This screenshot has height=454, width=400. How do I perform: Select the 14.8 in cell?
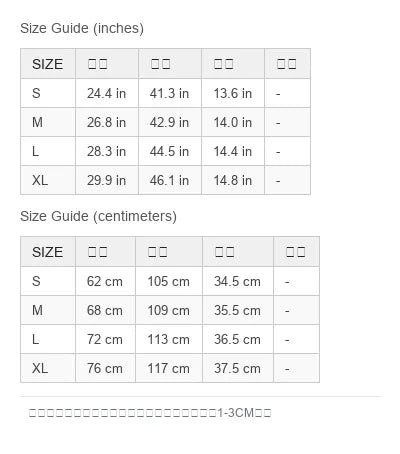[233, 180]
